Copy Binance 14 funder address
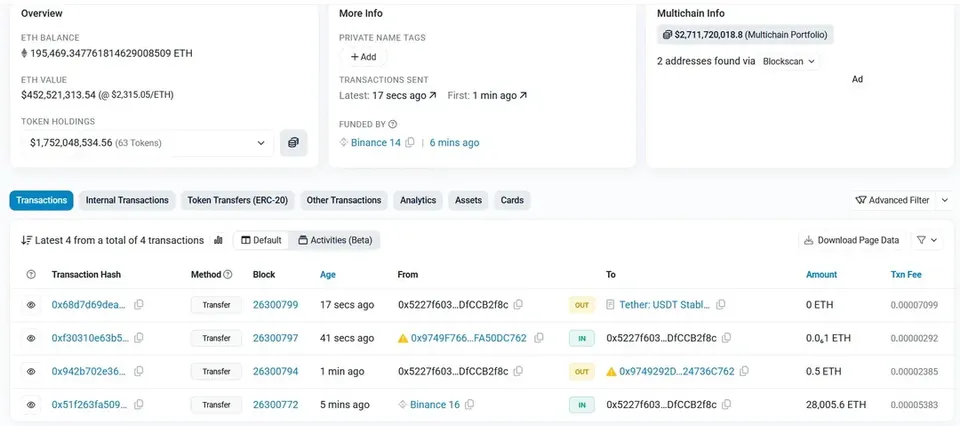The height and width of the screenshot is (426, 960). [410, 143]
